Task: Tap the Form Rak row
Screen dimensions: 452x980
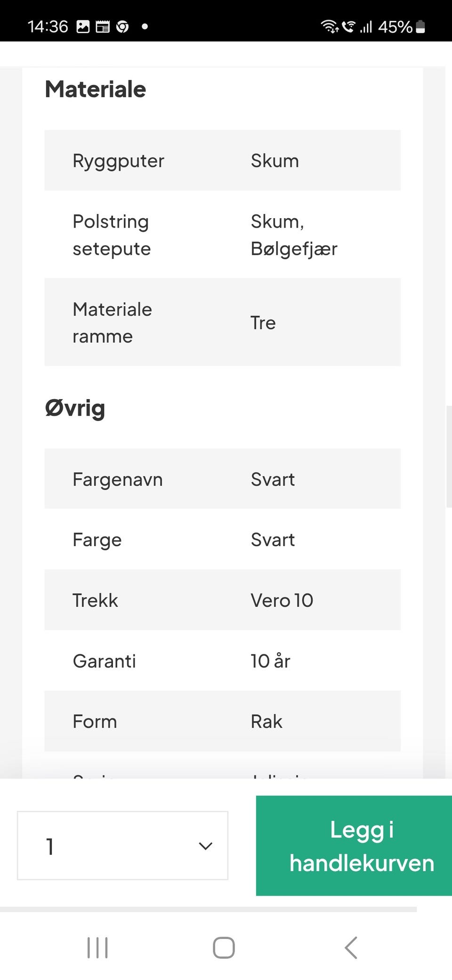Action: pyautogui.click(x=222, y=721)
